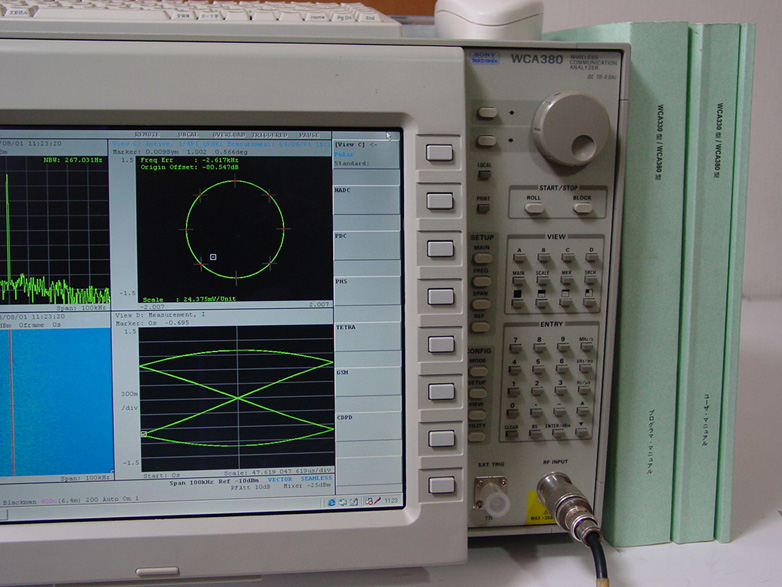Click the eye diagram plot in View D

click(x=237, y=398)
